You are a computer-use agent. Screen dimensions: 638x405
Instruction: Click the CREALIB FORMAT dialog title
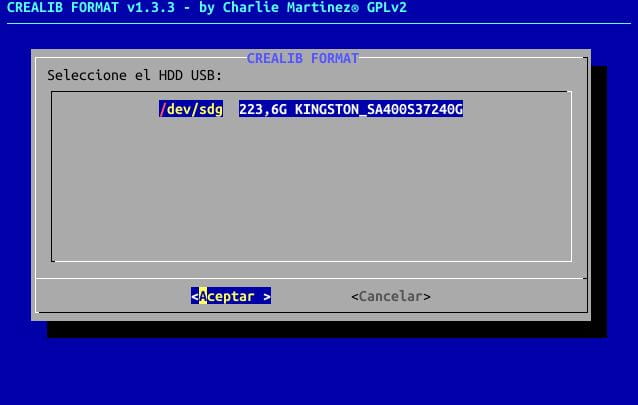pyautogui.click(x=302, y=58)
